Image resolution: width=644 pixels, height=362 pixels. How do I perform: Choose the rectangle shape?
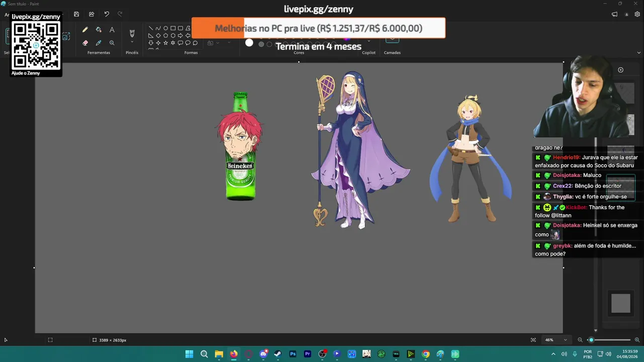(173, 28)
